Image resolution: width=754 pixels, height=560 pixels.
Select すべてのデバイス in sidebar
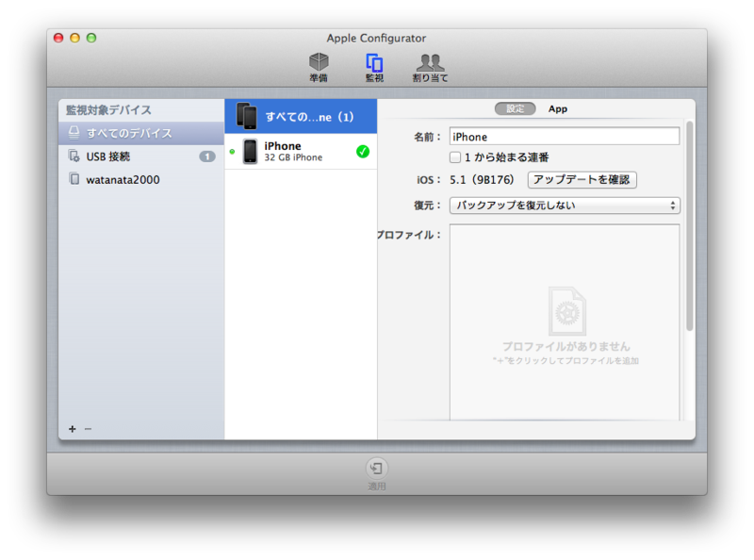click(x=141, y=133)
